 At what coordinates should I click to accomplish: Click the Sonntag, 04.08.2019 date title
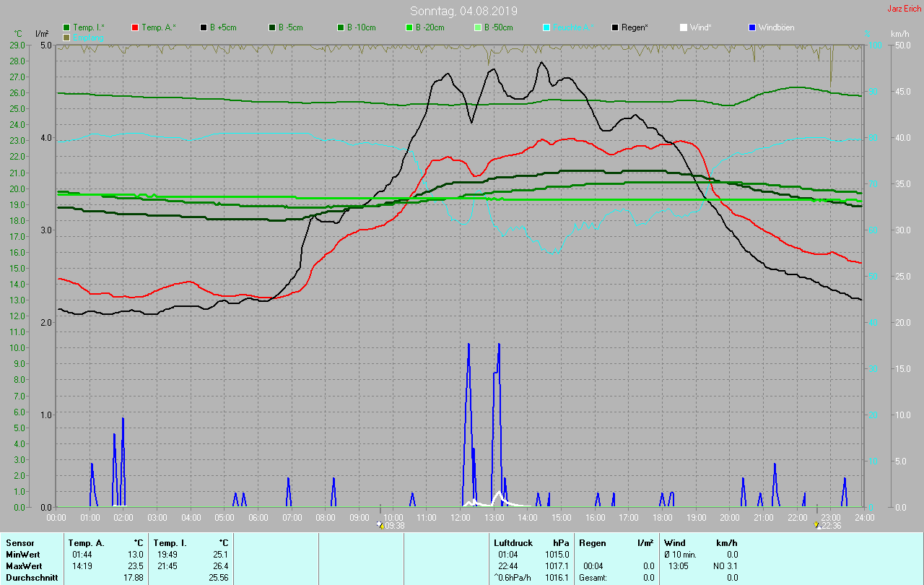[463, 11]
